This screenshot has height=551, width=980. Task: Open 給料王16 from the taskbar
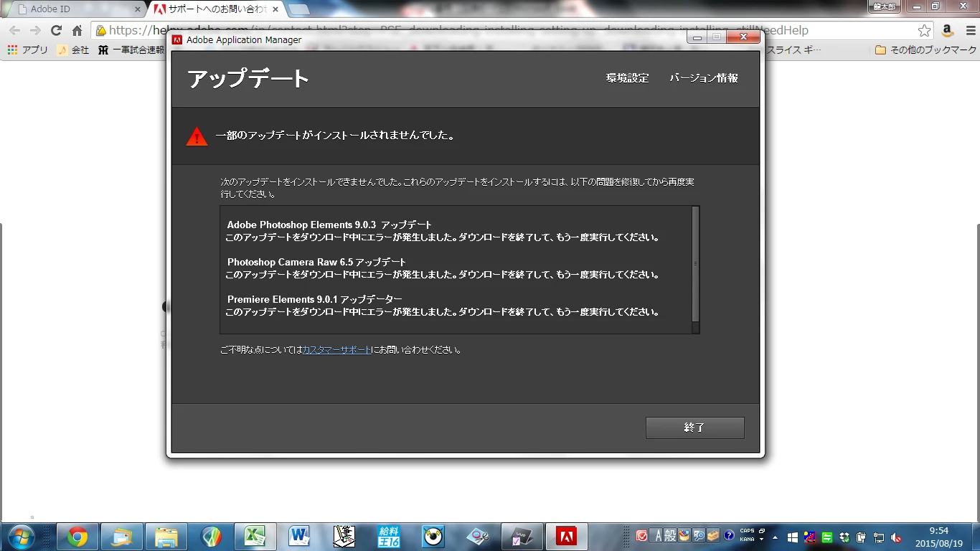click(389, 536)
